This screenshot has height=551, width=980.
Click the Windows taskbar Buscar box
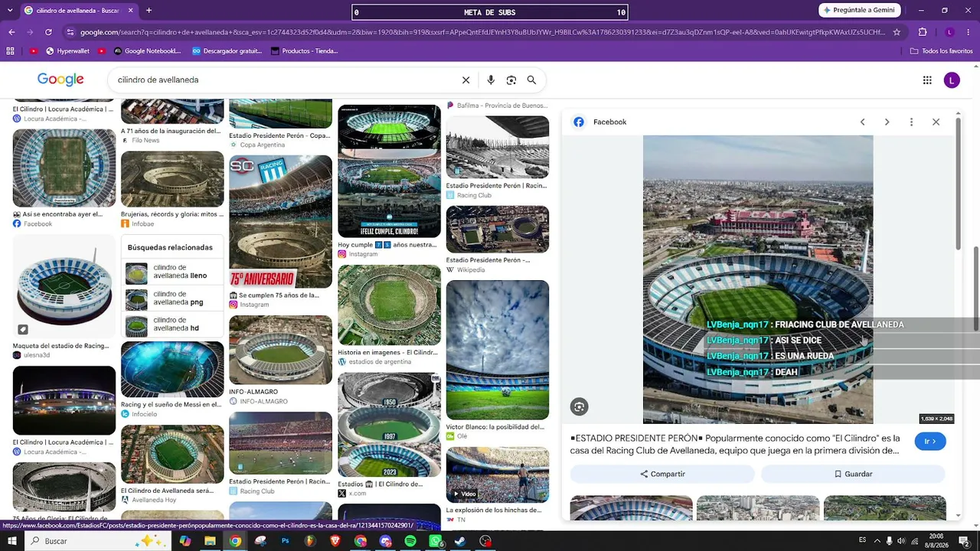click(100, 541)
